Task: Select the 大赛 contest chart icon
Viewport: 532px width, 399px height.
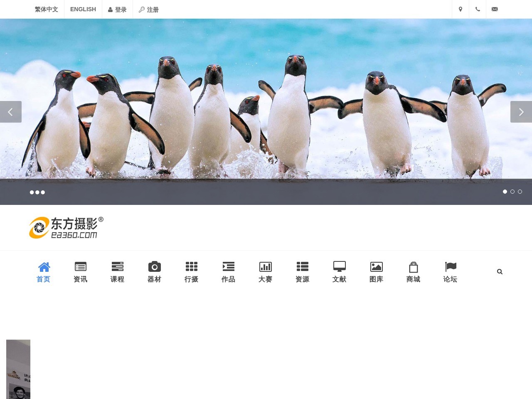Action: [x=265, y=266]
